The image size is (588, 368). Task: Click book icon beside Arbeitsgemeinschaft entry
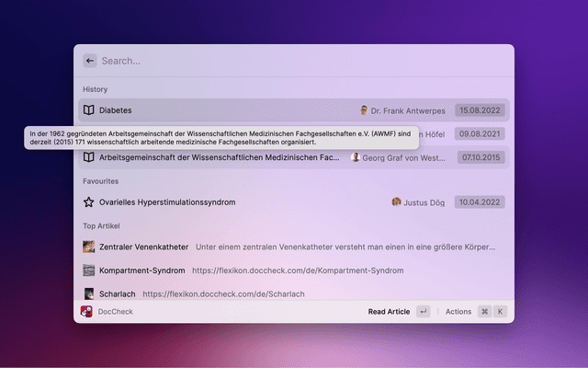coord(89,157)
